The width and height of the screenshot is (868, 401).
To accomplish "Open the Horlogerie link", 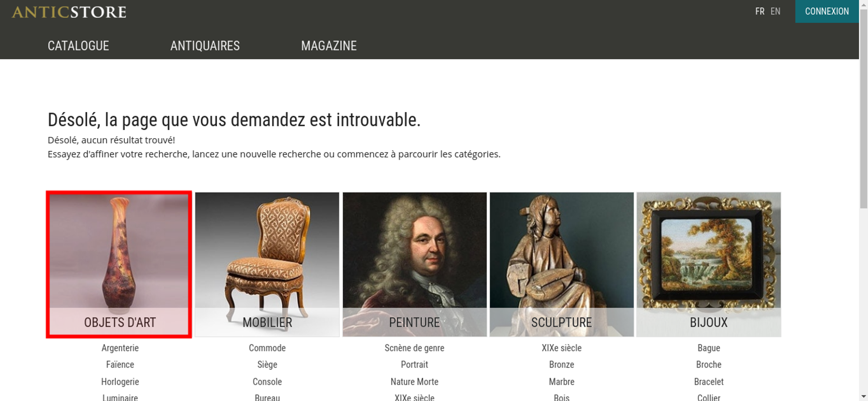I will coord(120,381).
